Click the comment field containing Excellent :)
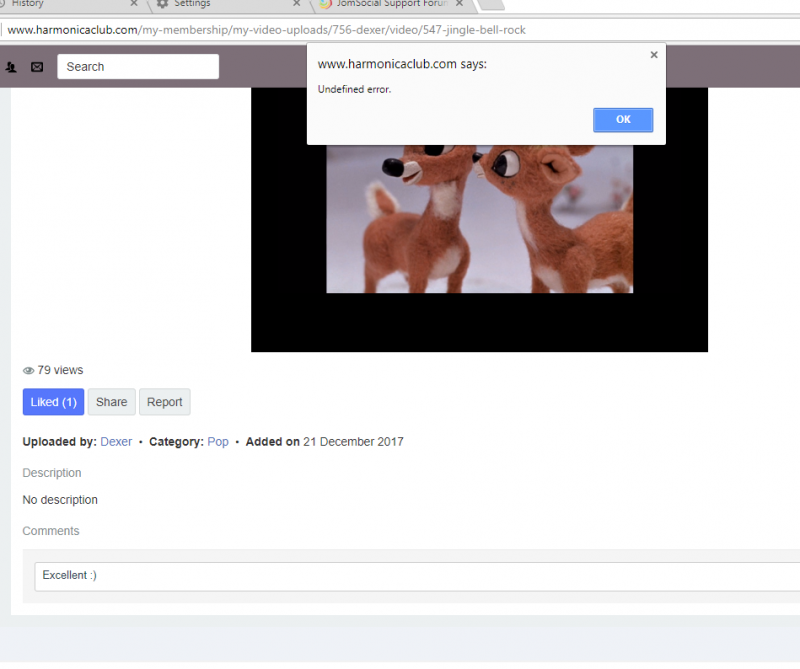This screenshot has width=800, height=669. 417,577
